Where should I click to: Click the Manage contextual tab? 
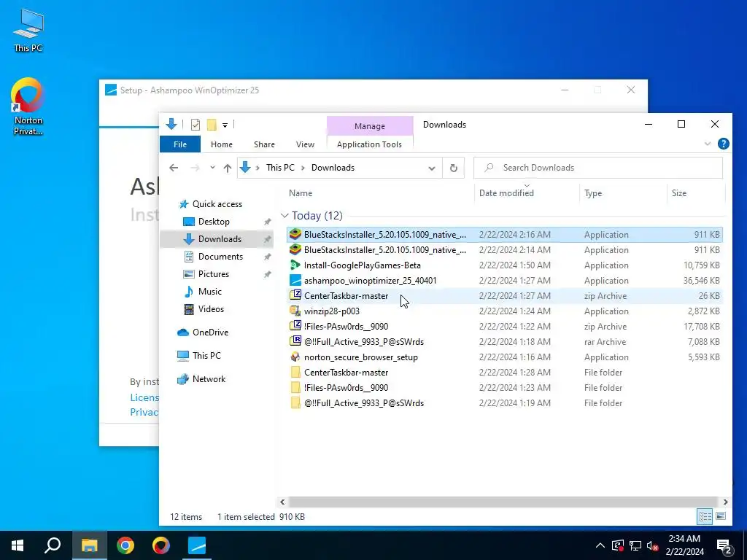coord(370,126)
